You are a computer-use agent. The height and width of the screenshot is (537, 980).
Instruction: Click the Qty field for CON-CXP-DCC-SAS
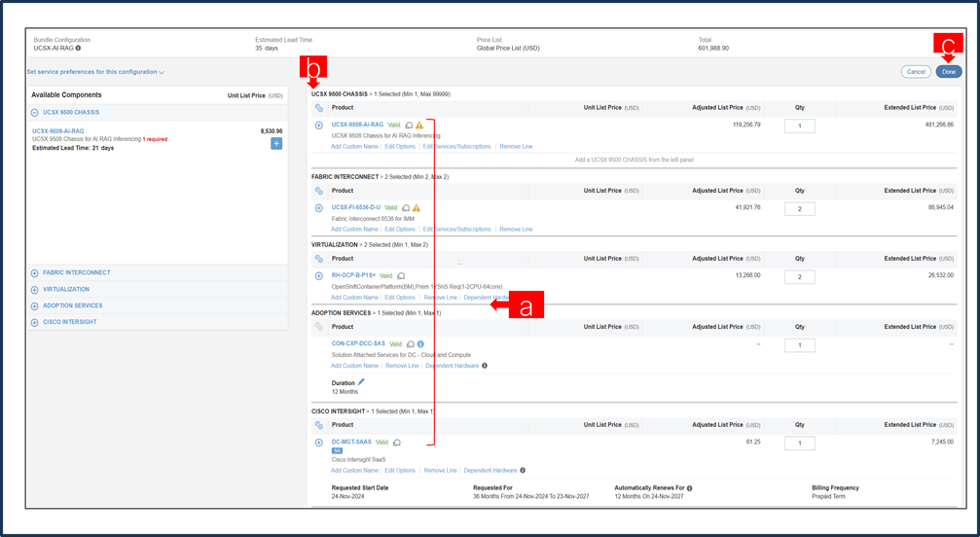[799, 345]
